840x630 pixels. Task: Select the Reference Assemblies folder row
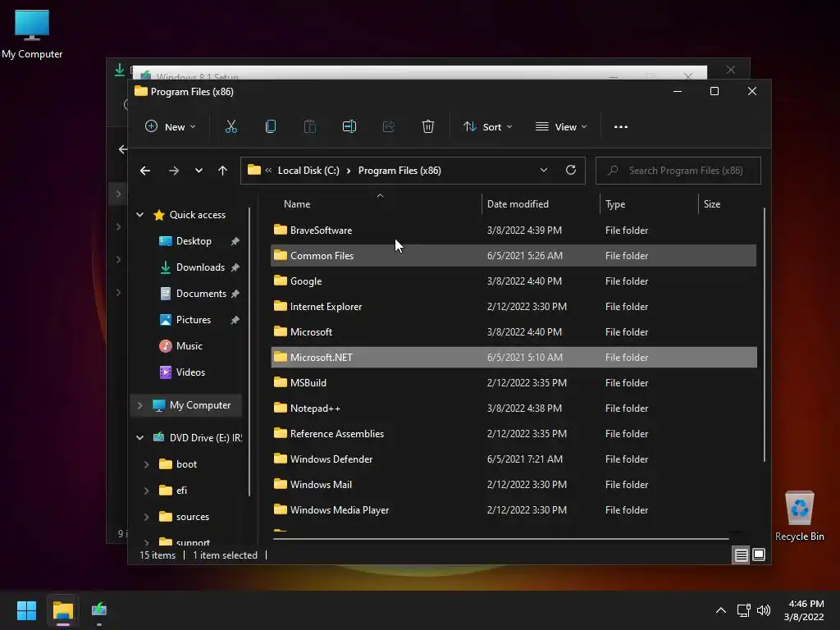[514, 433]
